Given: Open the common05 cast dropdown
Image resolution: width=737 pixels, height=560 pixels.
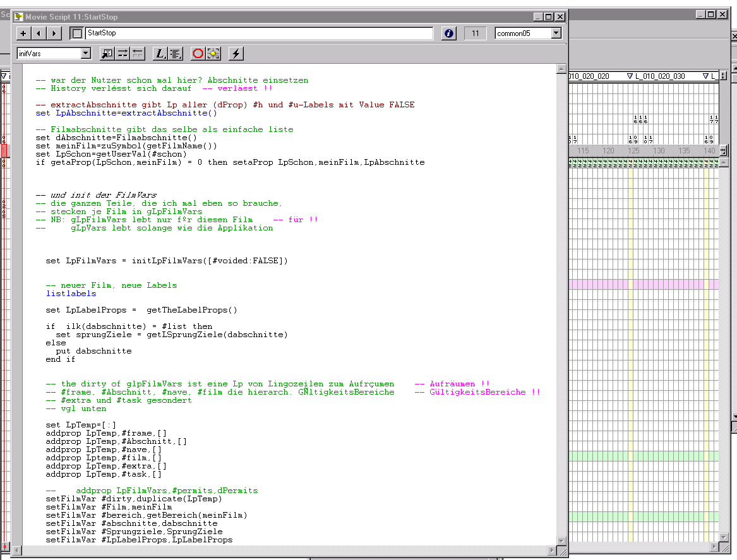Looking at the screenshot, I should [x=556, y=33].
